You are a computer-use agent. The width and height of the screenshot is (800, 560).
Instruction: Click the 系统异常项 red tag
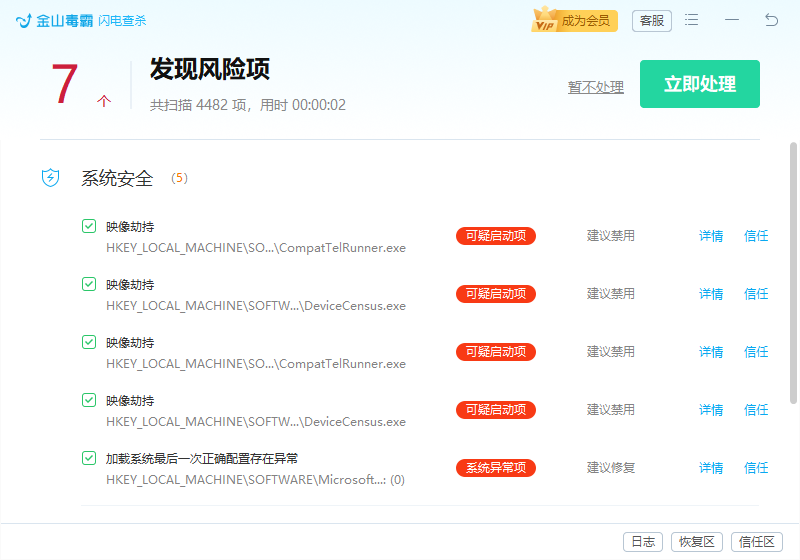pos(496,468)
